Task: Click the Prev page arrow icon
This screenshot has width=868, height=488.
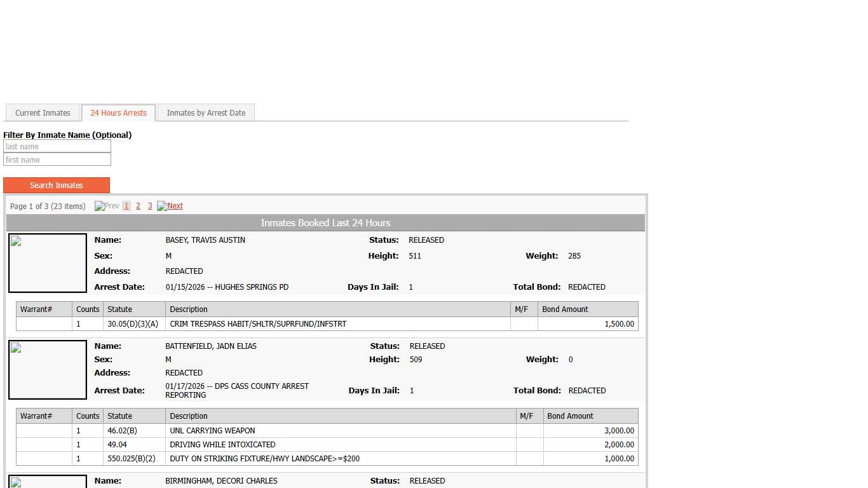Action: pyautogui.click(x=99, y=206)
